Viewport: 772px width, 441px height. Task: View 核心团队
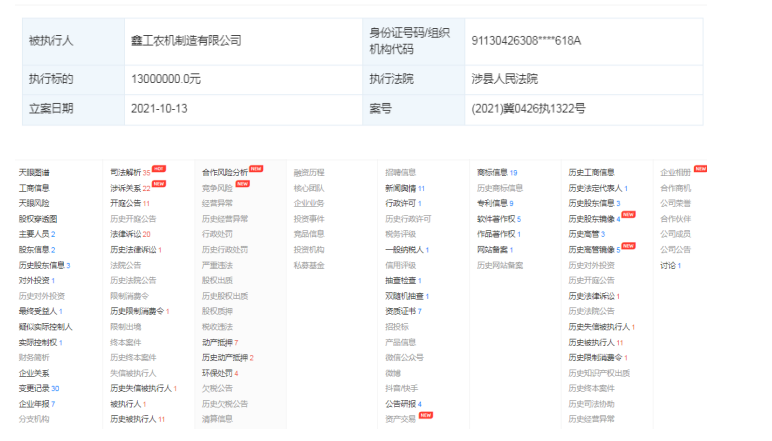coord(309,188)
